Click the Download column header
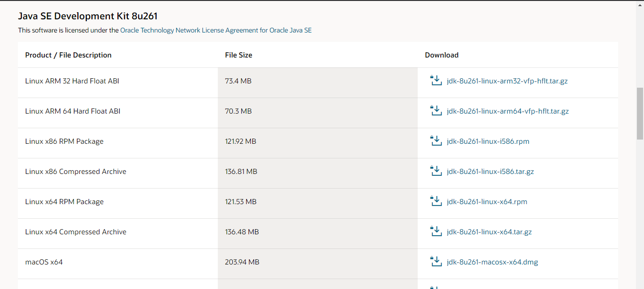The image size is (644, 289). click(442, 55)
